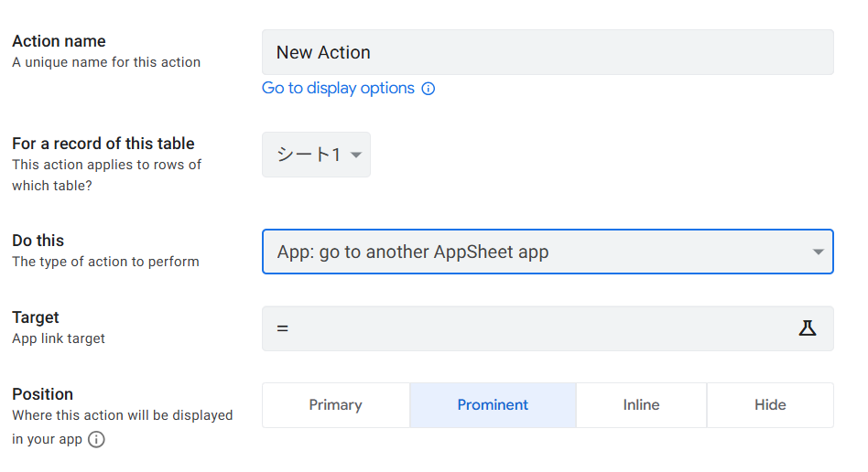Set position to Hide

pos(770,405)
